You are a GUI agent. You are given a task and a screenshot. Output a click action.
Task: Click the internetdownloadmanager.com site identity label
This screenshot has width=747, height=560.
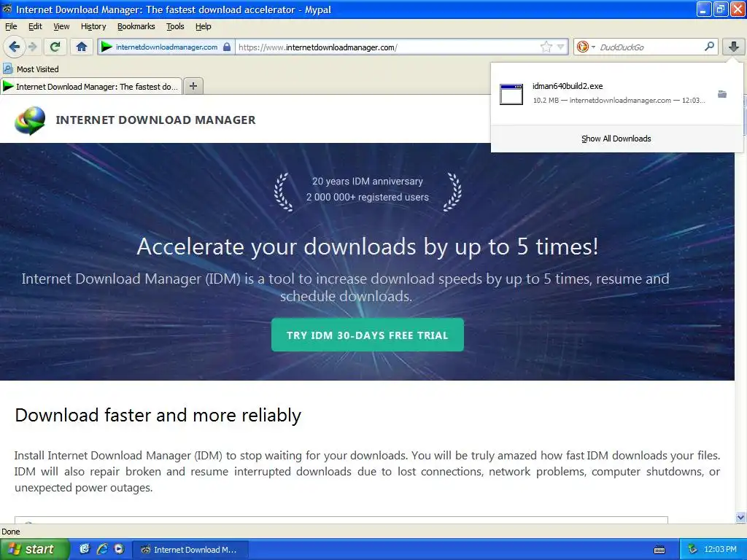pyautogui.click(x=167, y=47)
